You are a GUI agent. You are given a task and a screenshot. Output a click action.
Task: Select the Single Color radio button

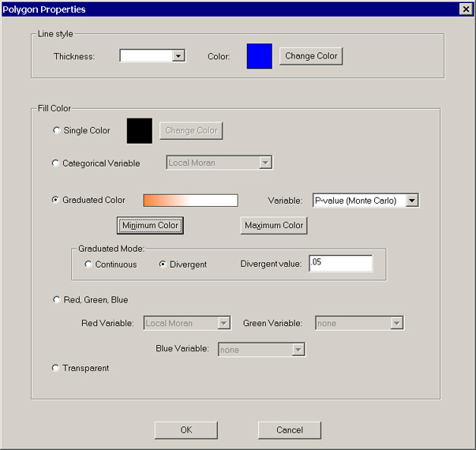[56, 130]
